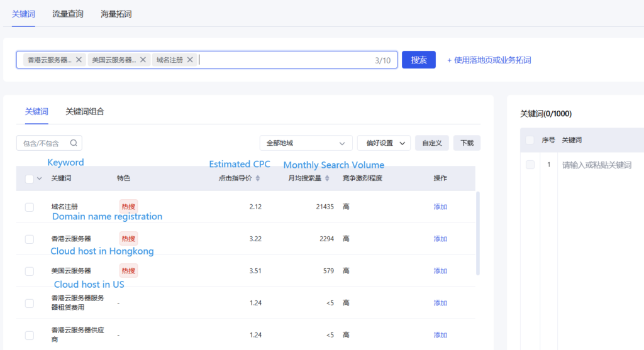The width and height of the screenshot is (644, 350).
Task: Click the 操作 column header
Action: pos(440,178)
